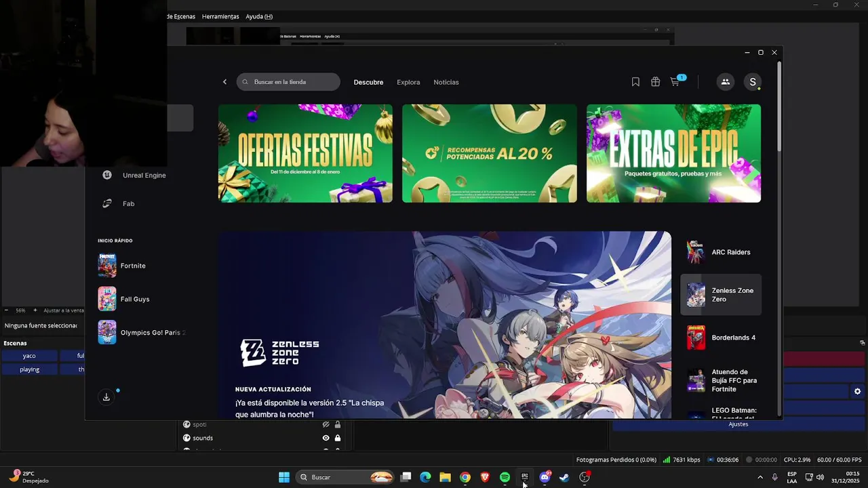Viewport: 868px width, 488px height.
Task: Open Microsoft Edge from the taskbar
Action: [425, 477]
